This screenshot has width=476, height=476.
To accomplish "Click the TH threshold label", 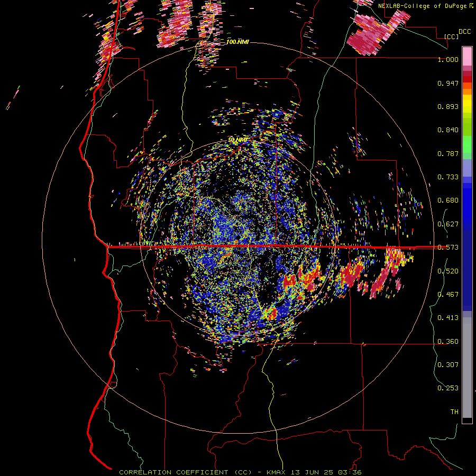I will coord(454,411).
